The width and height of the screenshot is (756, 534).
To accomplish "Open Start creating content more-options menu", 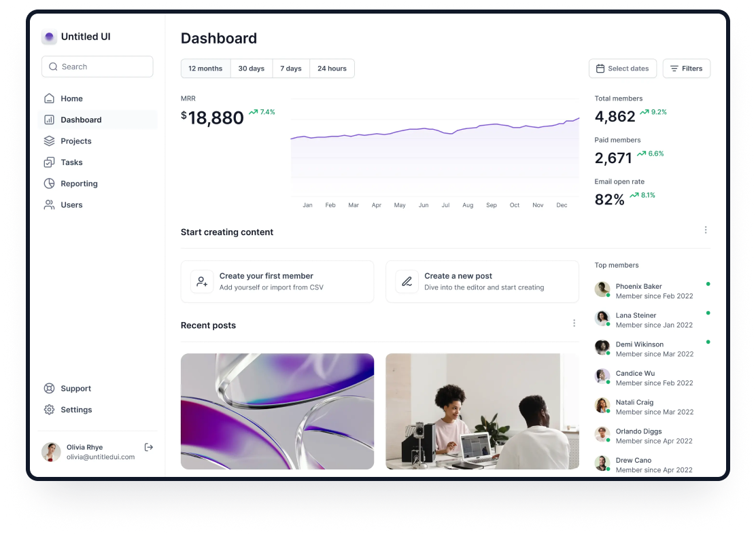I will tap(706, 230).
